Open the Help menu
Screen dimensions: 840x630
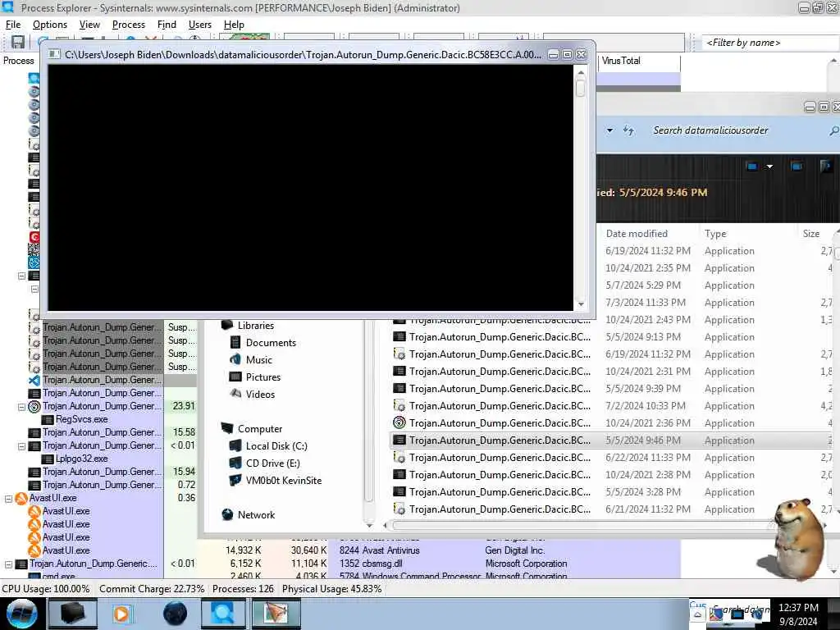point(234,25)
